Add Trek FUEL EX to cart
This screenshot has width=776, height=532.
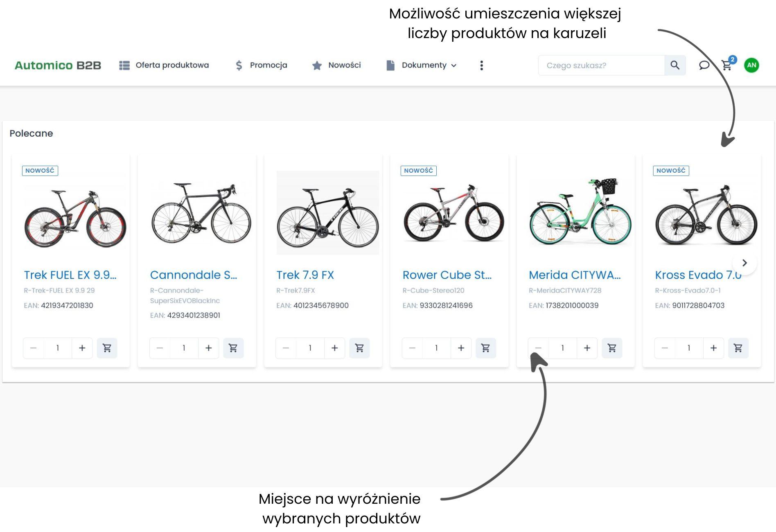pyautogui.click(x=107, y=348)
